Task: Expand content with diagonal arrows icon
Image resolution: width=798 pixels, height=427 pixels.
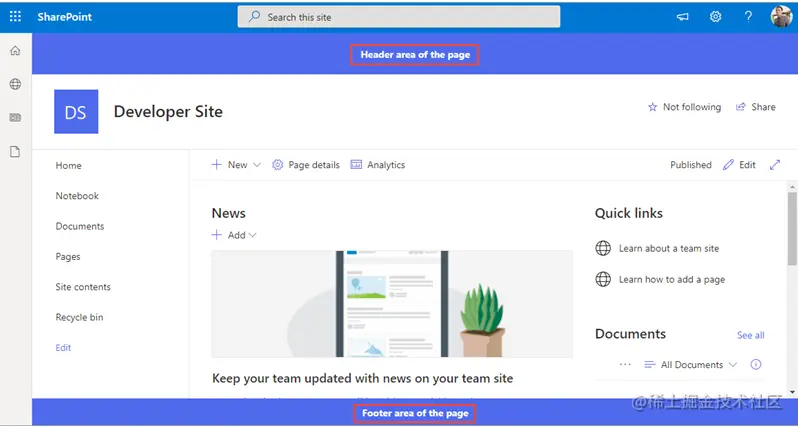Action: [775, 165]
